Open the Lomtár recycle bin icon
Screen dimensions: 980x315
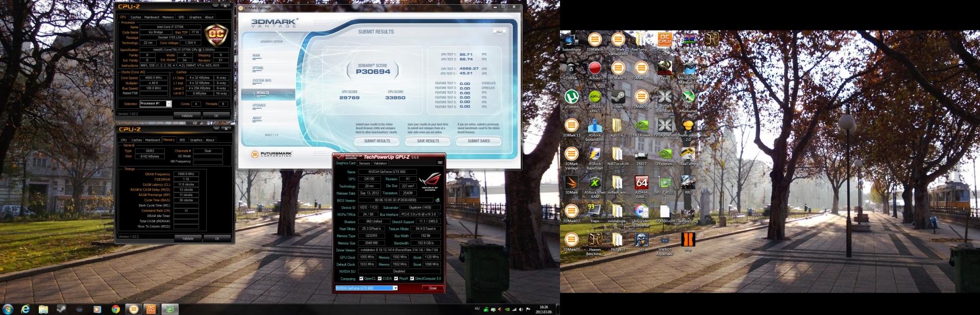[571, 70]
